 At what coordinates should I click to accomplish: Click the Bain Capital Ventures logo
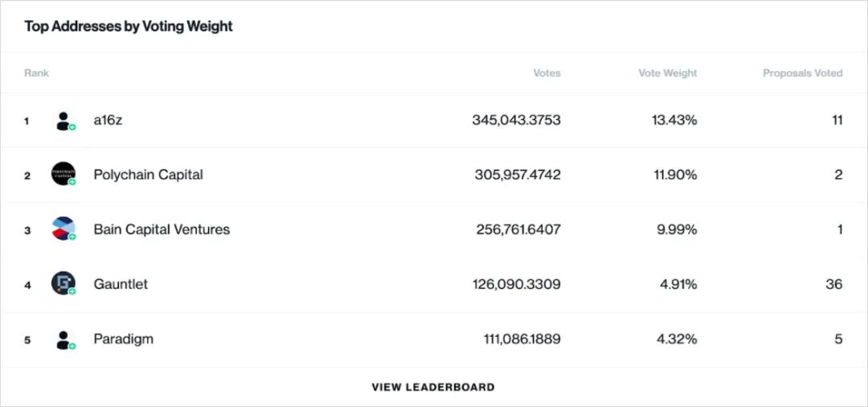pyautogui.click(x=63, y=228)
